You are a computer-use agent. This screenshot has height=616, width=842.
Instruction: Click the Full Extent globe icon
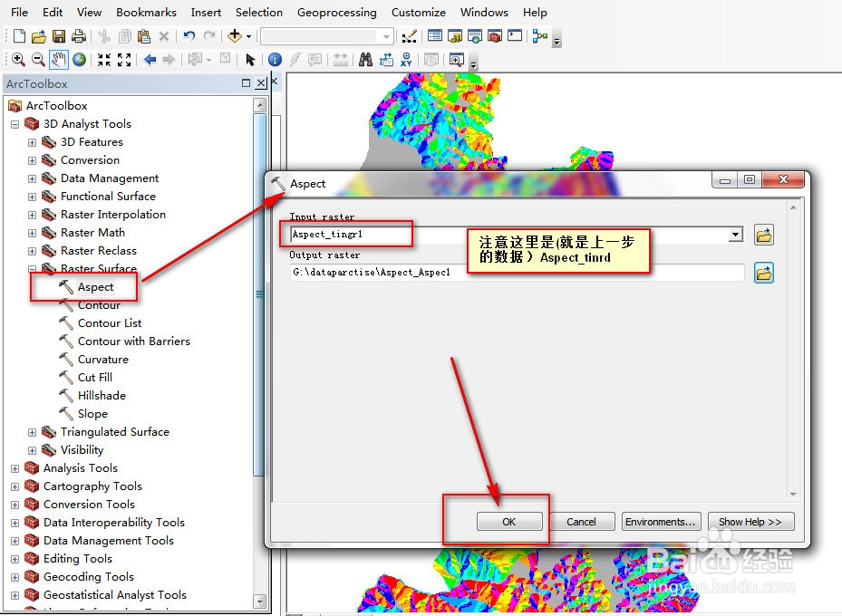coord(80,60)
